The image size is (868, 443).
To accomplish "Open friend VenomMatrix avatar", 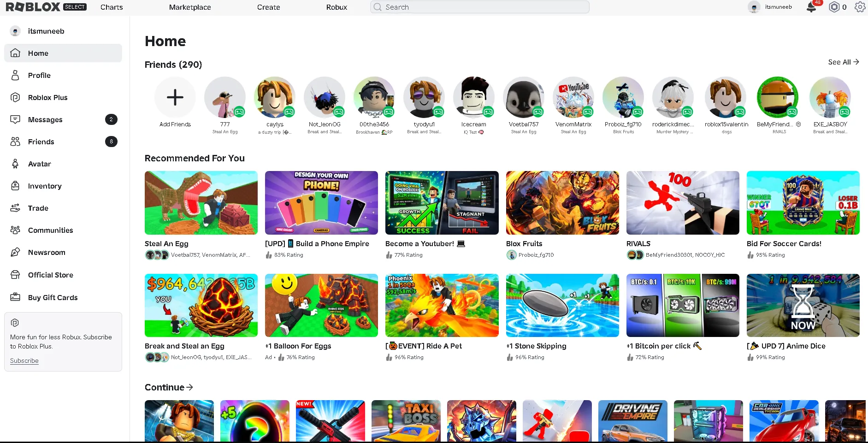I will pos(573,97).
